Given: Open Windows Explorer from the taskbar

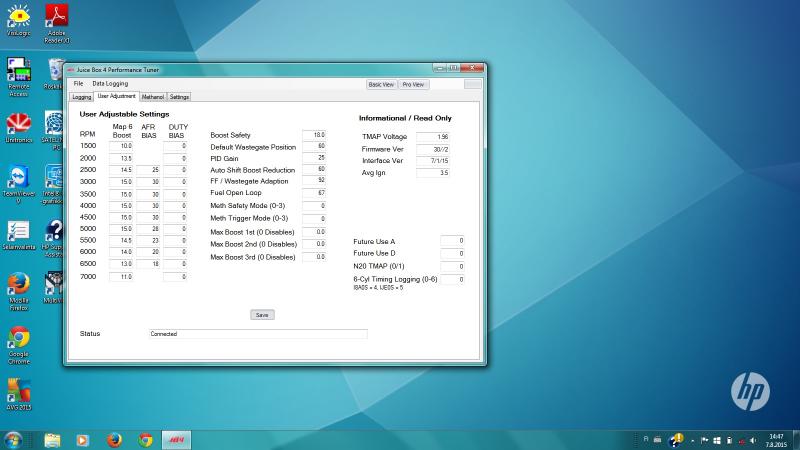Looking at the screenshot, I should coord(52,440).
